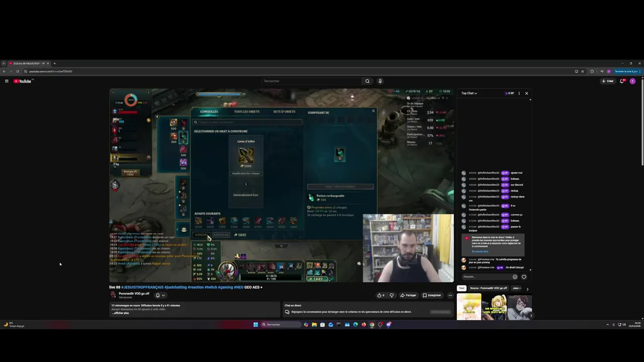Screen dimensions: 644x362
Task: Select the TOUS LES OBJETS shop tab
Action: pyautogui.click(x=247, y=112)
